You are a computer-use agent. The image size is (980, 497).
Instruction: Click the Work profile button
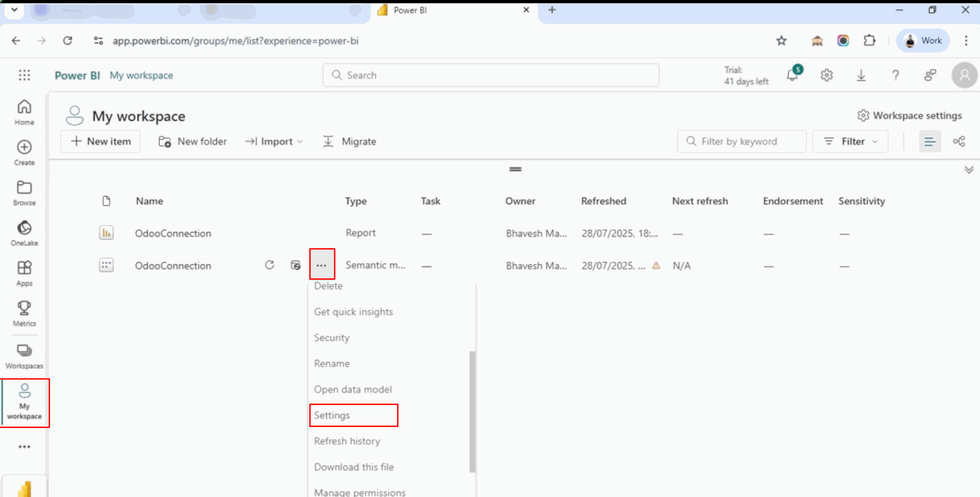[x=923, y=41]
